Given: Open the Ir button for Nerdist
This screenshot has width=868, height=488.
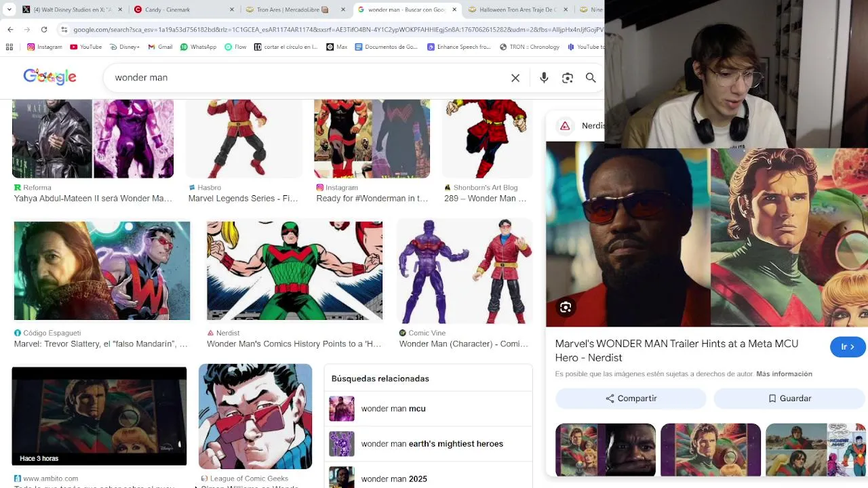Looking at the screenshot, I should [x=847, y=347].
